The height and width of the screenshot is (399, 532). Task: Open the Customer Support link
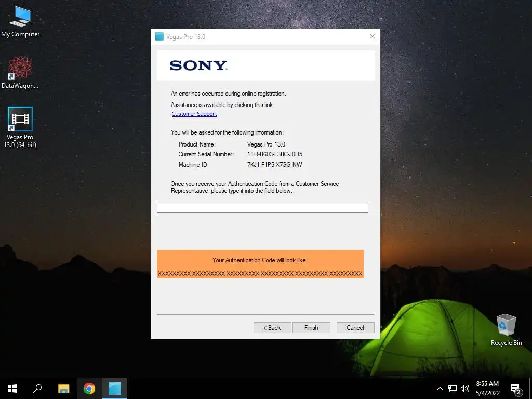(194, 114)
